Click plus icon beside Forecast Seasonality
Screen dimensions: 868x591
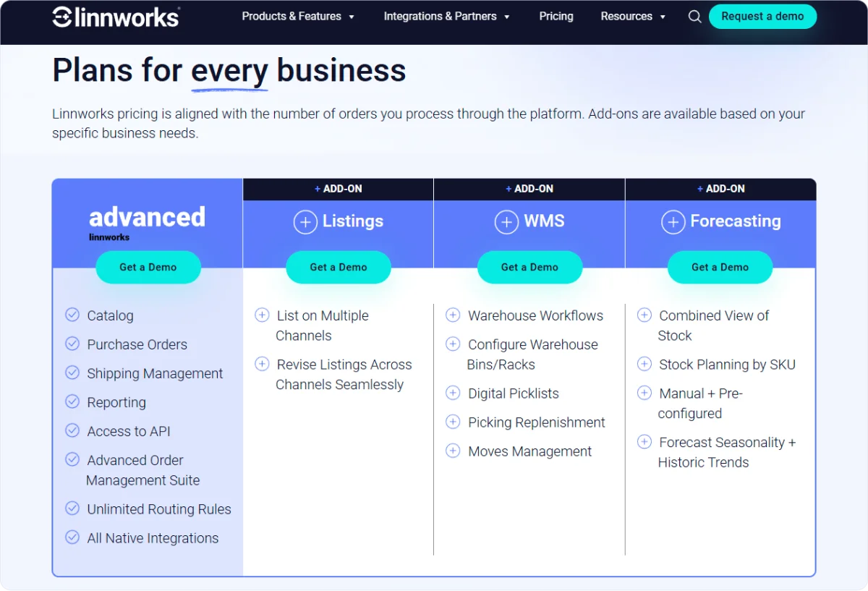coord(644,442)
